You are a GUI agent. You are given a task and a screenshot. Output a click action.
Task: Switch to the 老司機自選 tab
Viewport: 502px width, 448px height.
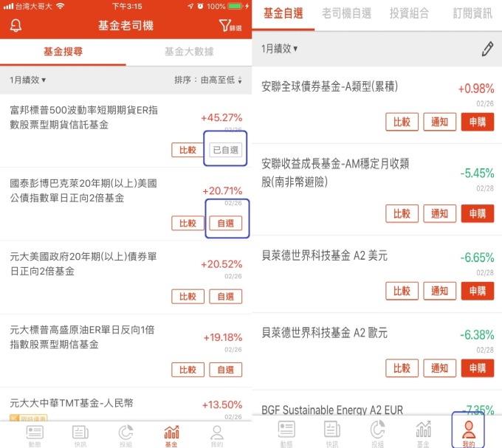tap(347, 13)
